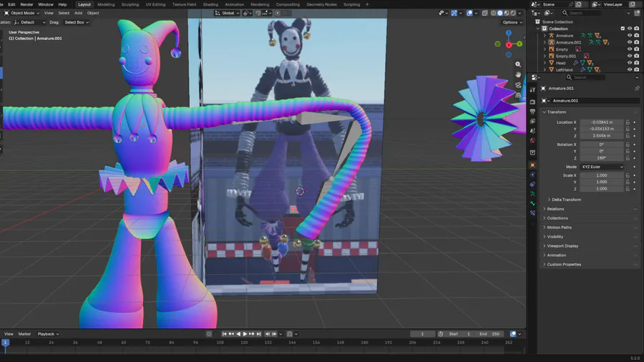
Task: Open the Scene properties tab icon
Action: 532,130
